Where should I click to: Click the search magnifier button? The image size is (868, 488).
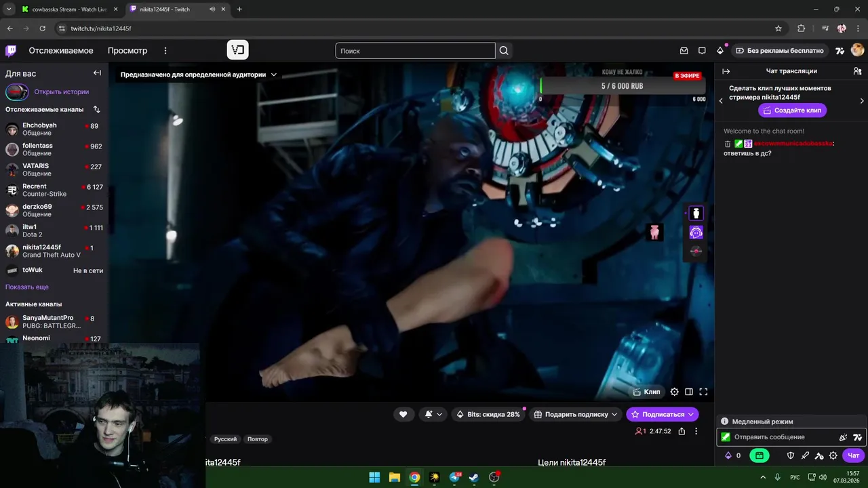504,50
